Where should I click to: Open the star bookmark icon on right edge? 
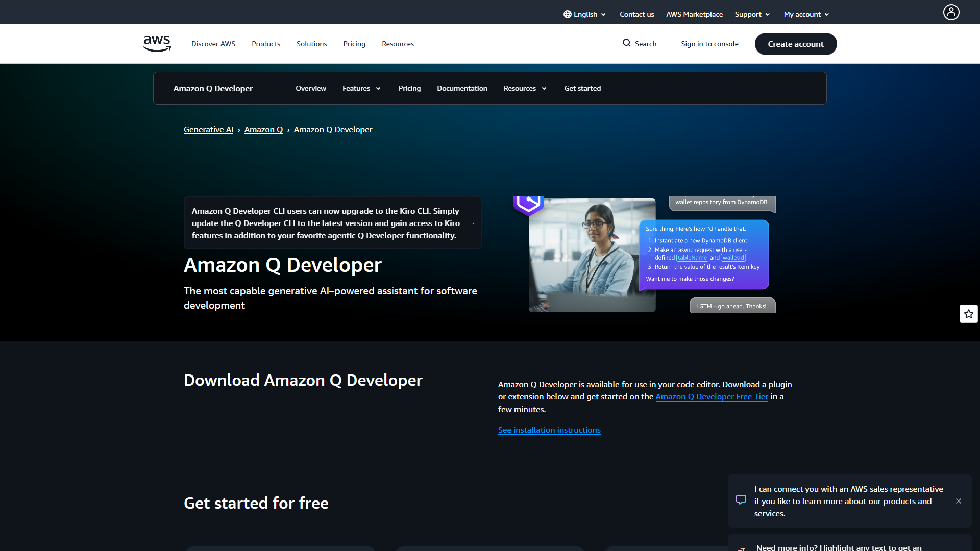click(x=968, y=313)
